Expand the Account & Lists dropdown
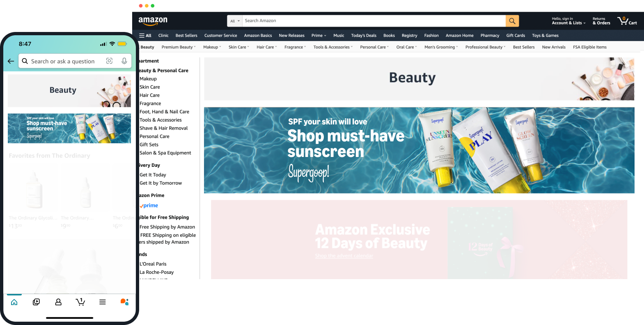 click(x=568, y=21)
